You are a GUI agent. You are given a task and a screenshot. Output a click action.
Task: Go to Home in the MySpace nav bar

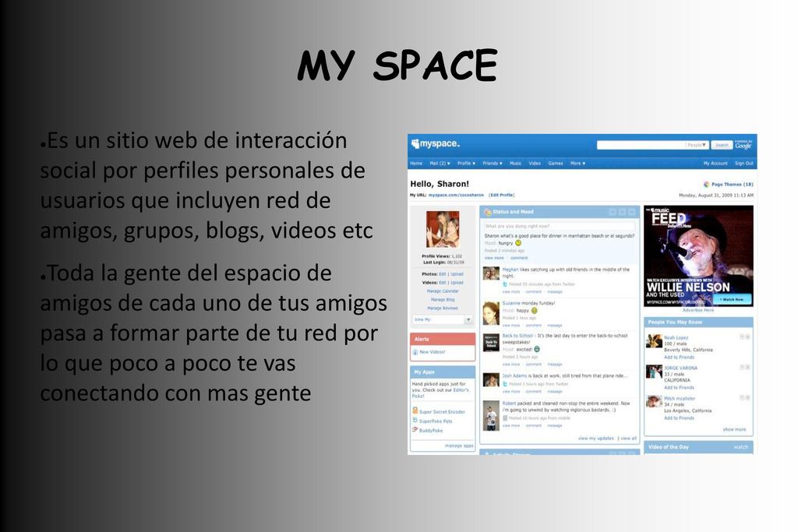tap(416, 164)
